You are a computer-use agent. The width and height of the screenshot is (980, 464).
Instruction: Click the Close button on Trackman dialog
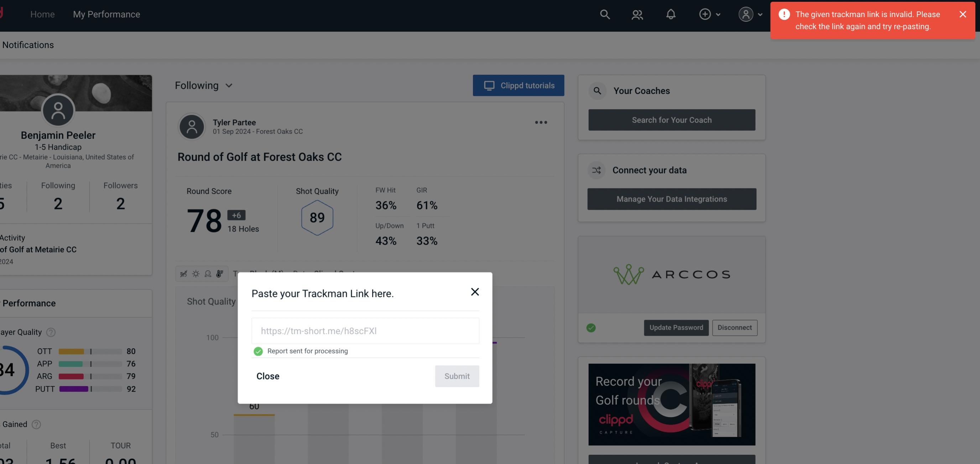[267, 376]
